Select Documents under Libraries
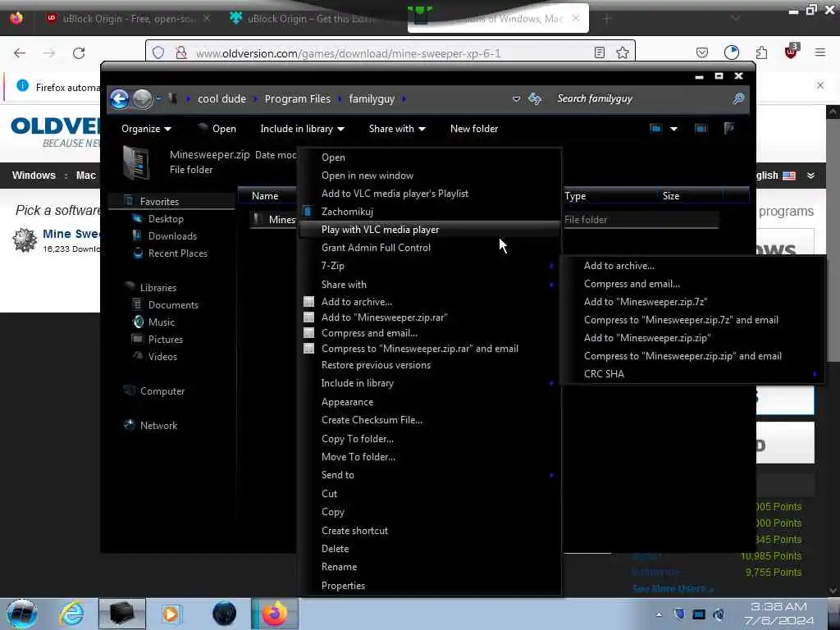The width and height of the screenshot is (840, 630). tap(173, 305)
